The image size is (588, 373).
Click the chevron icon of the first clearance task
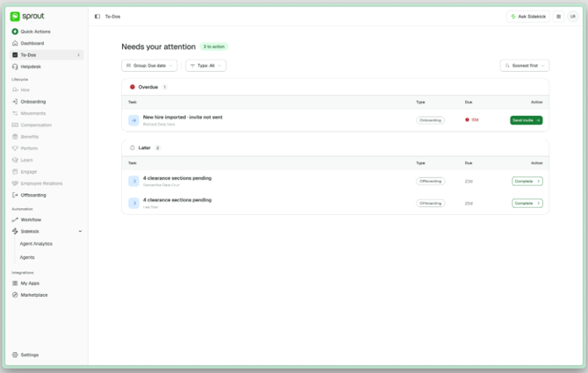pos(133,181)
